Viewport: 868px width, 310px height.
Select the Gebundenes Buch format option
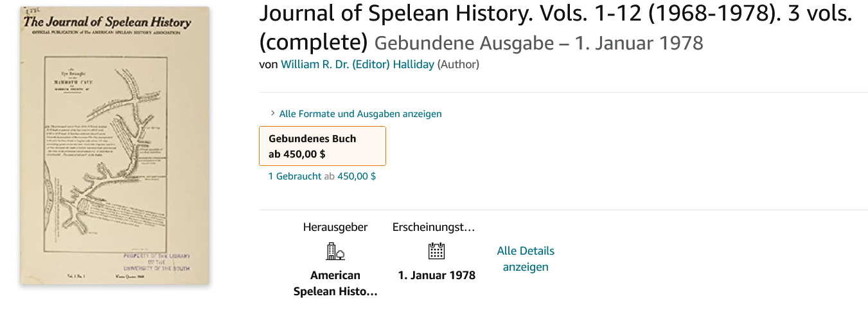(x=322, y=146)
